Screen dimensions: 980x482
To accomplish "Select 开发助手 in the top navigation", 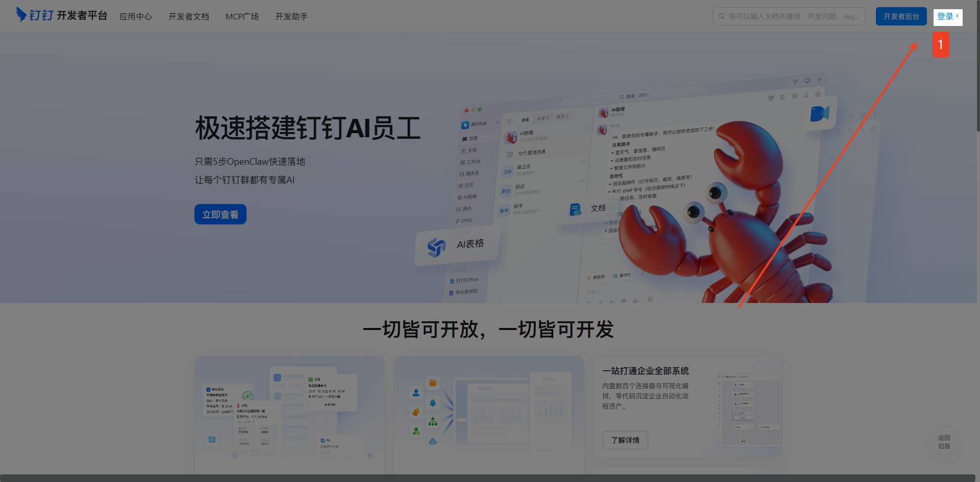I will pos(291,16).
